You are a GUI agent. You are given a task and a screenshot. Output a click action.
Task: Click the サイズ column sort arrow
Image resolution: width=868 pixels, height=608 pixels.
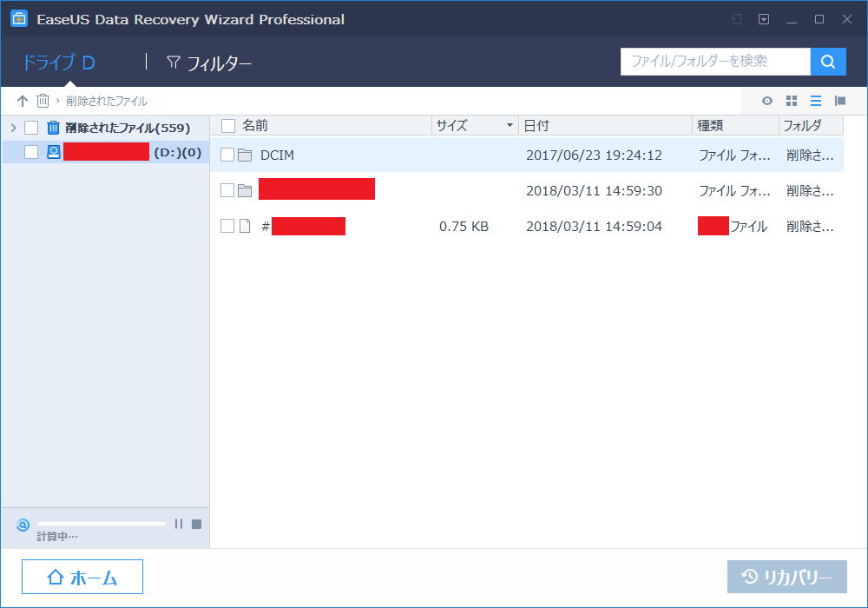[510, 126]
